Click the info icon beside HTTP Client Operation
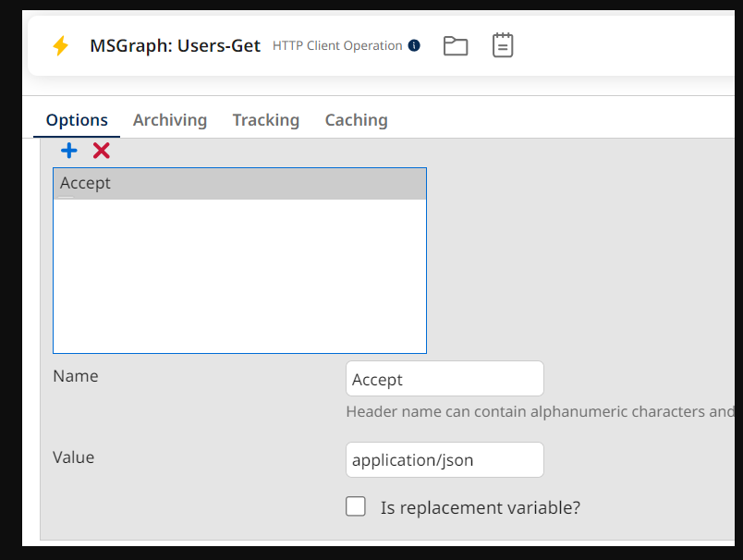This screenshot has width=743, height=560. tap(414, 45)
